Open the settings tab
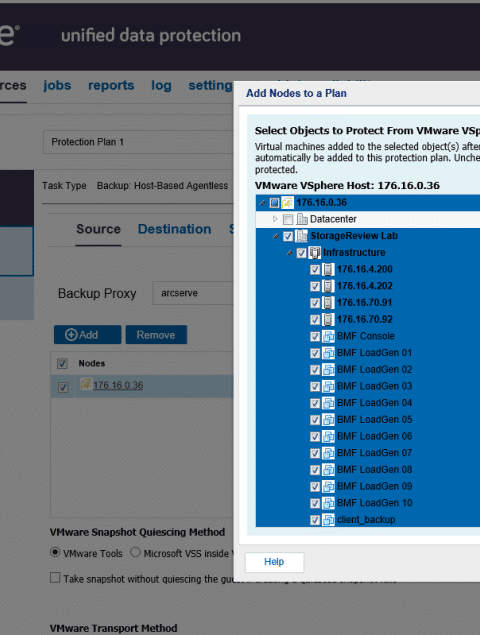The height and width of the screenshot is (635, 480). (211, 85)
